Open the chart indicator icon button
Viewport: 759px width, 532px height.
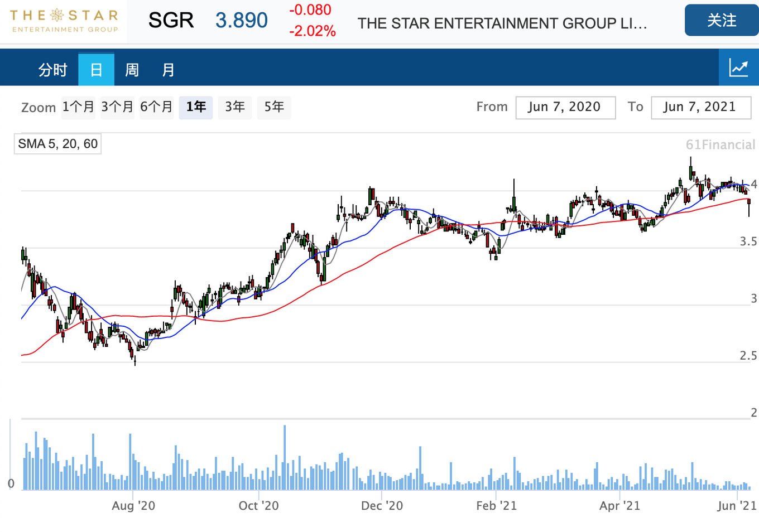tap(738, 67)
